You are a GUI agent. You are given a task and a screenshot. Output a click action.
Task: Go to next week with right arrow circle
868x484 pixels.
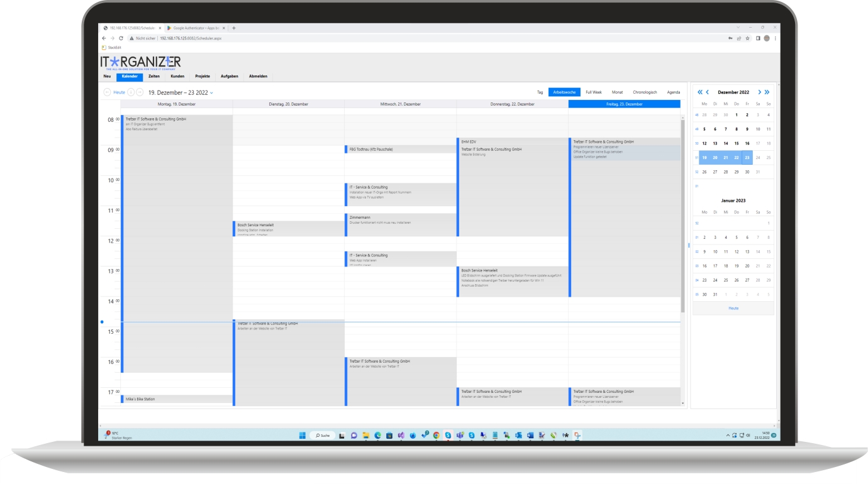[x=140, y=92]
